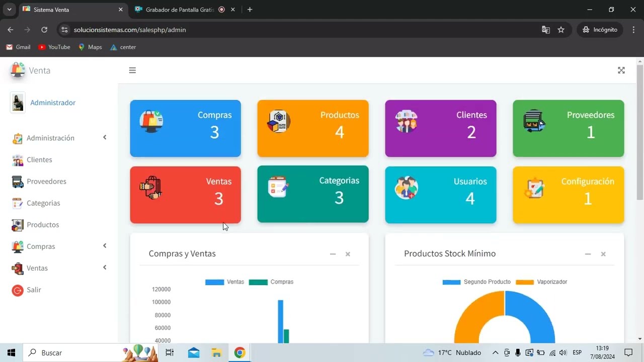Toggle the sidebar with the hamburger icon
Screen dimensions: 644x362
(x=132, y=70)
